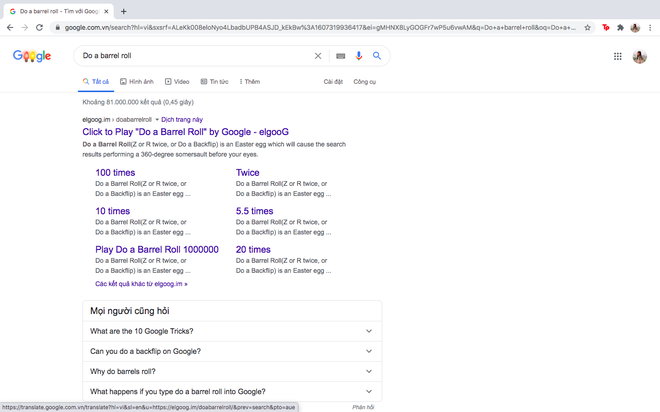This screenshot has width=660, height=412.
Task: Clear the search box with the X icon
Action: [x=318, y=56]
